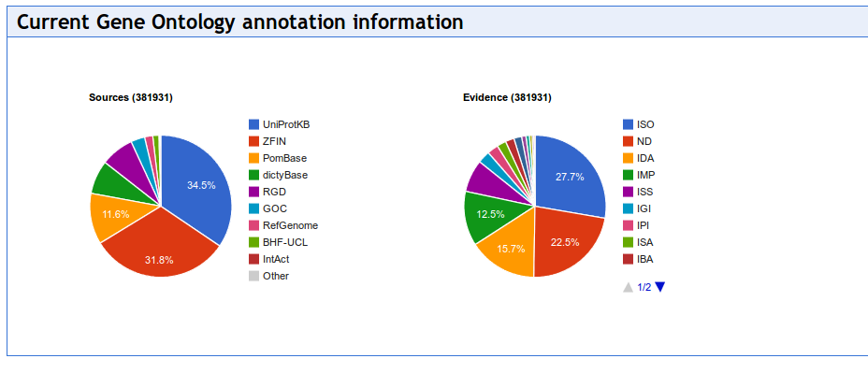868x373 pixels.
Task: Go to previous legend page with up arrow
Action: pyautogui.click(x=628, y=287)
